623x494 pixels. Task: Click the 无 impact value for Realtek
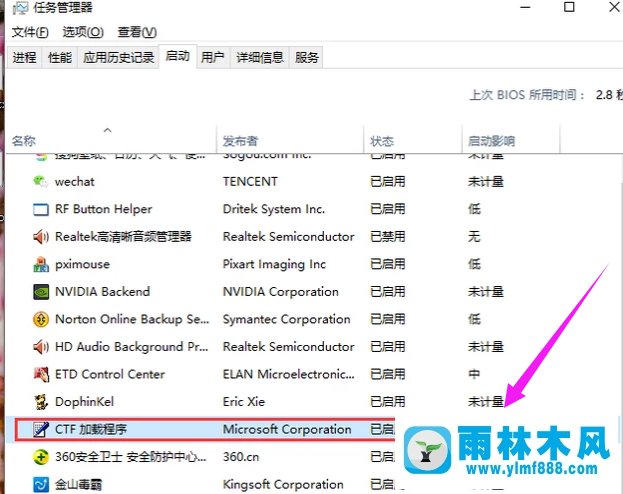click(x=474, y=237)
